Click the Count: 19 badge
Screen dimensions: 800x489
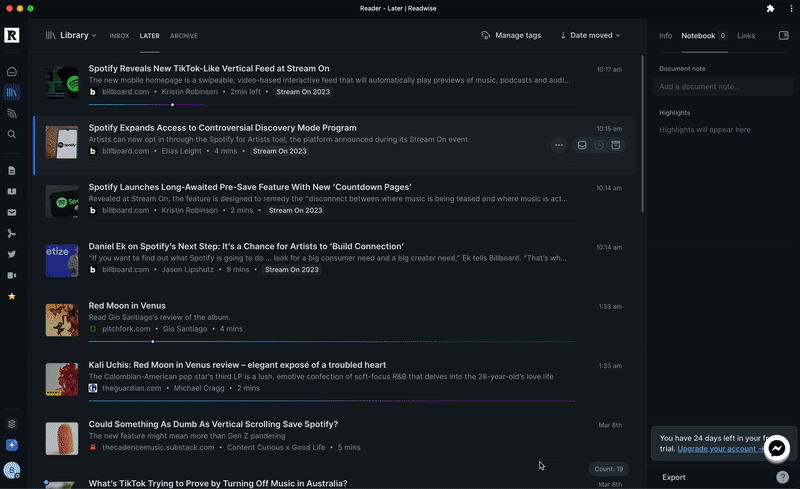tap(609, 469)
